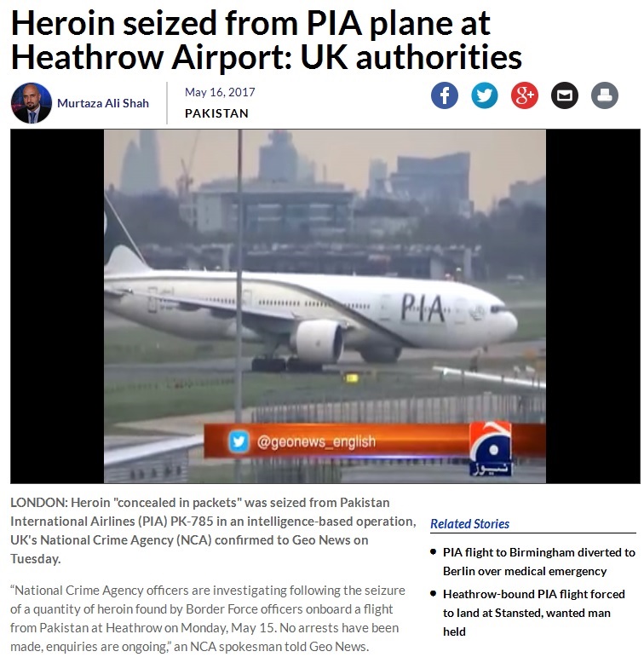Play the PIA plane video

(325, 306)
